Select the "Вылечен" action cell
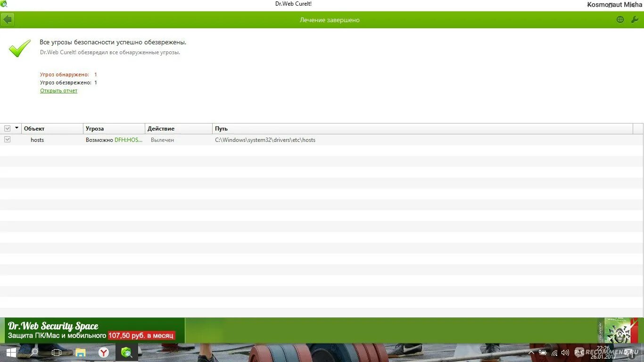This screenshot has height=362, width=644. 162,140
